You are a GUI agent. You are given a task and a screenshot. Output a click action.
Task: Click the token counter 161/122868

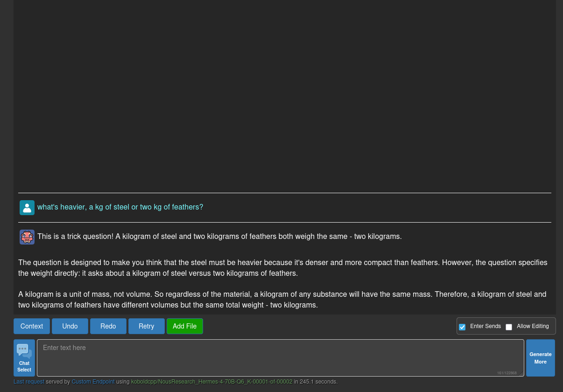507,373
